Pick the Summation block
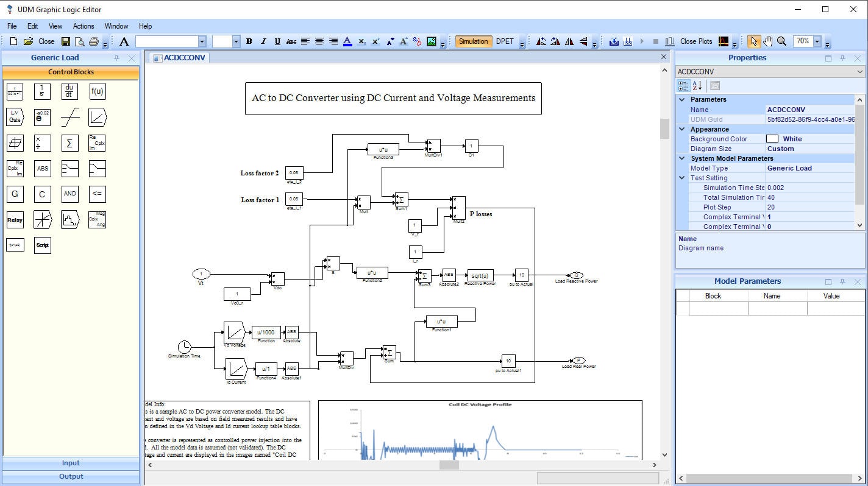Viewport: 868px width, 486px height. click(x=69, y=143)
